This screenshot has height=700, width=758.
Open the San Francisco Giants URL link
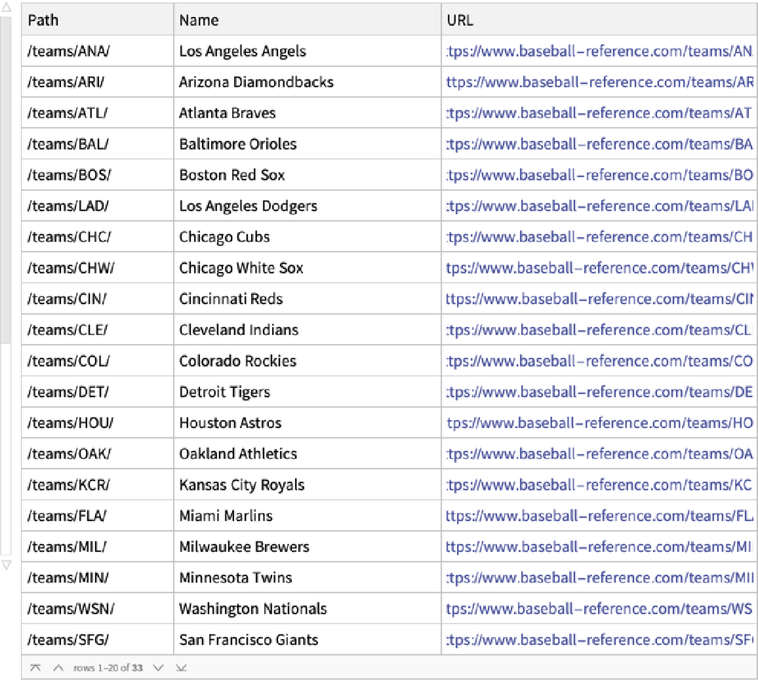tap(599, 640)
